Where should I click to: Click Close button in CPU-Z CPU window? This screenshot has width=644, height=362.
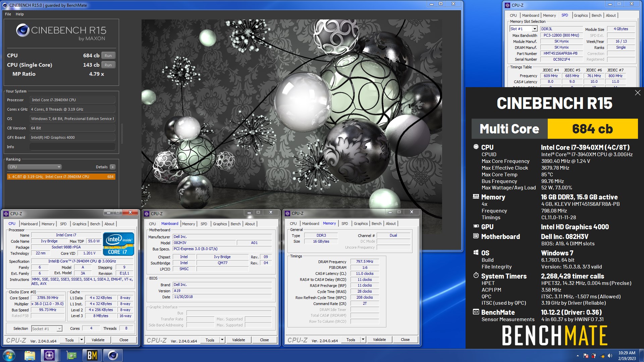click(x=124, y=340)
